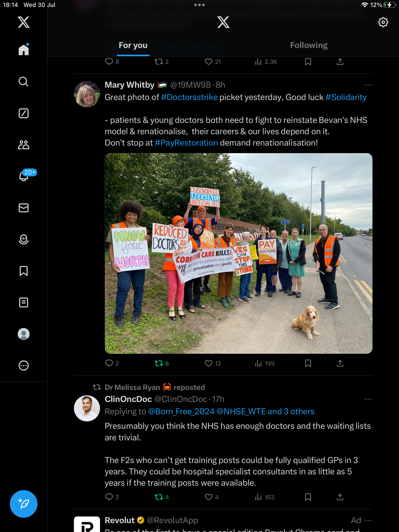Bookmark the ClinOncDoc reply post

click(308, 497)
